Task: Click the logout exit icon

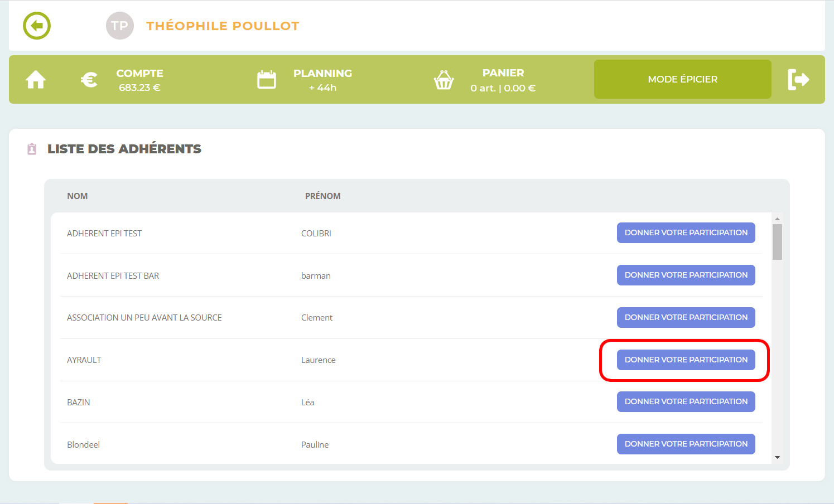Action: (798, 79)
